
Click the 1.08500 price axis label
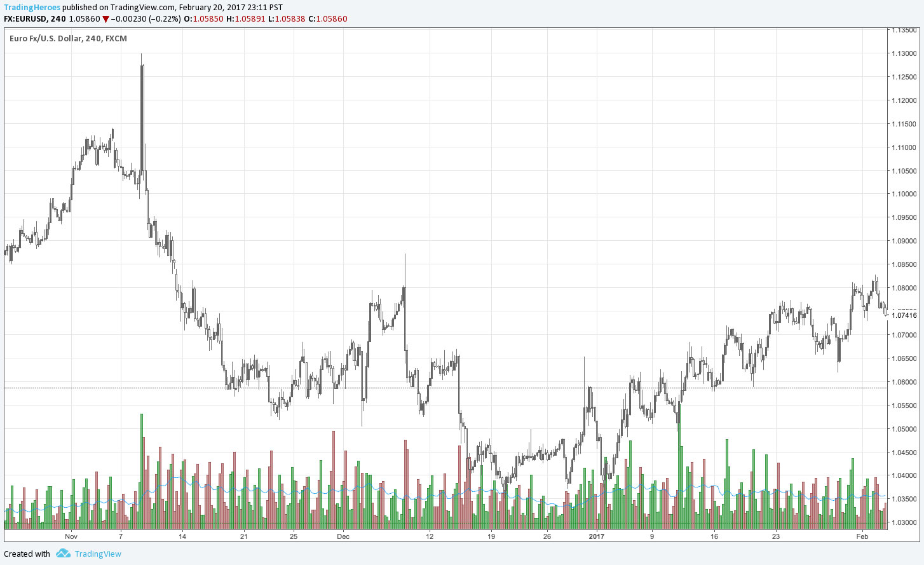[x=904, y=264]
